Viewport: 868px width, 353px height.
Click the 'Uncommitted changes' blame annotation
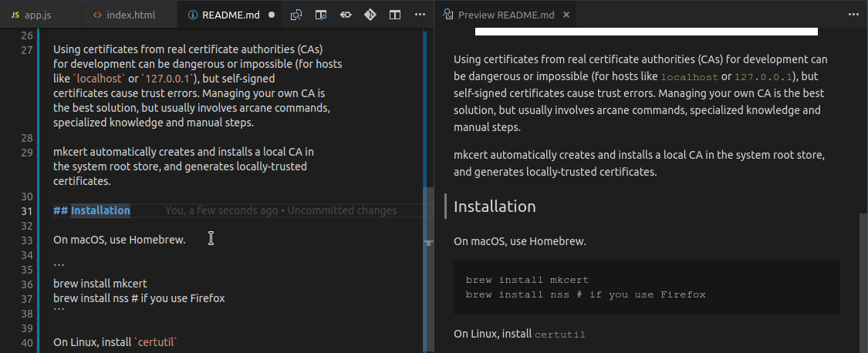(x=342, y=210)
